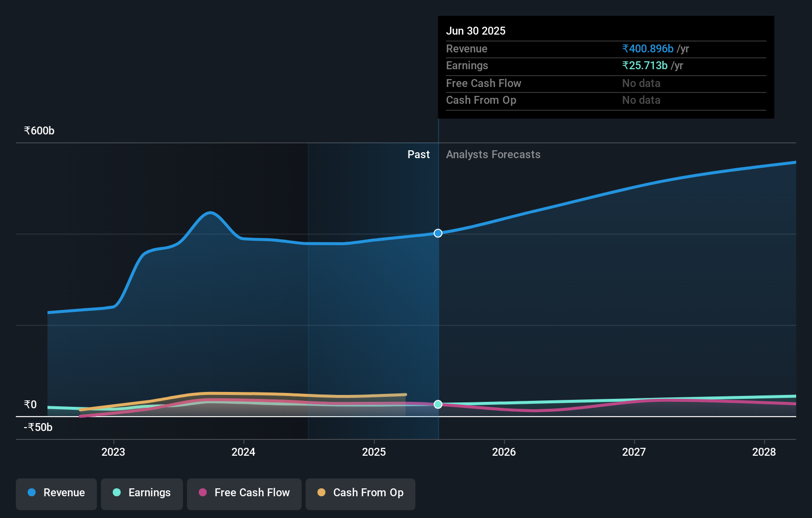This screenshot has width=812, height=518.
Task: Click the yellow Cash From Op legend dot
Action: [322, 493]
